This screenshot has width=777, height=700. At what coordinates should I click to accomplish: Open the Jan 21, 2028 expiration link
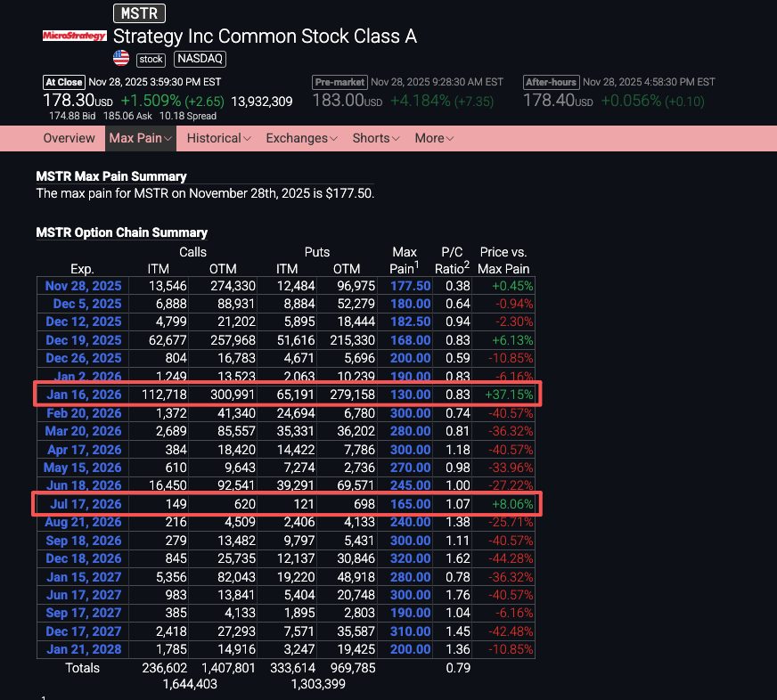click(84, 649)
